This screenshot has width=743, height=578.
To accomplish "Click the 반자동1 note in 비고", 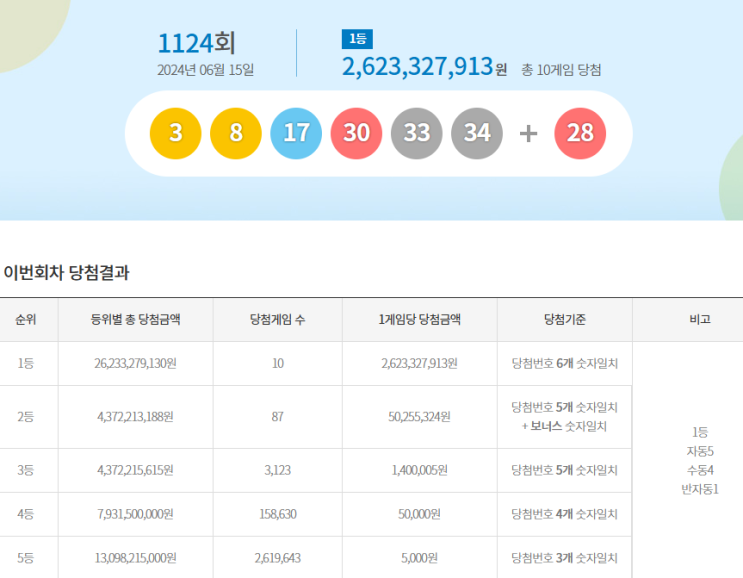I will 700,489.
